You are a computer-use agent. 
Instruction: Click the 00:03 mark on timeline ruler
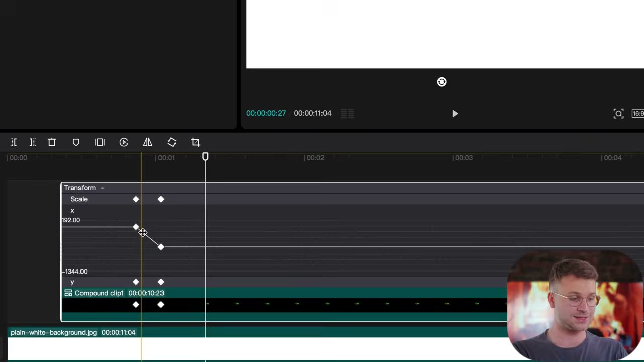[464, 158]
